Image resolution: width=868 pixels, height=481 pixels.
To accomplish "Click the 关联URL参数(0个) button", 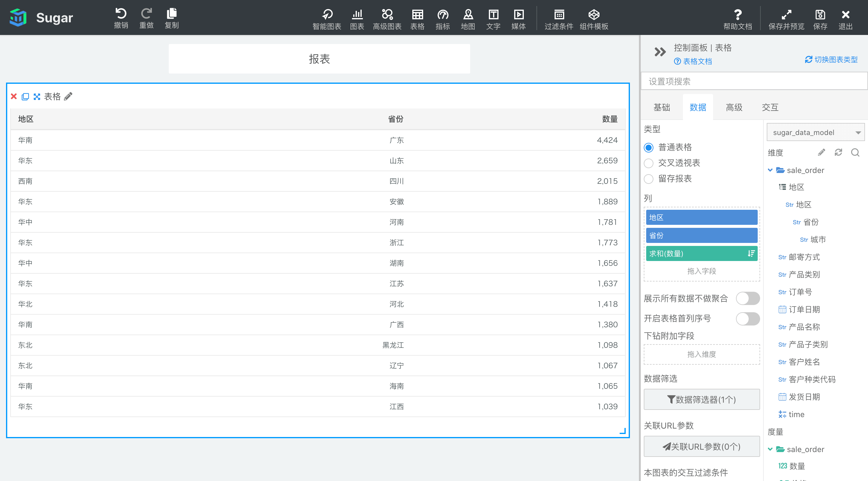I will tap(702, 447).
